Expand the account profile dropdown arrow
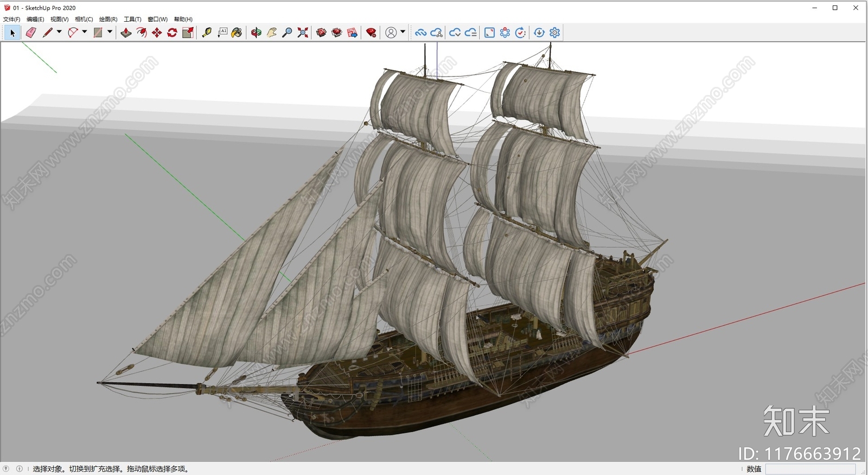868x475 pixels. (403, 32)
